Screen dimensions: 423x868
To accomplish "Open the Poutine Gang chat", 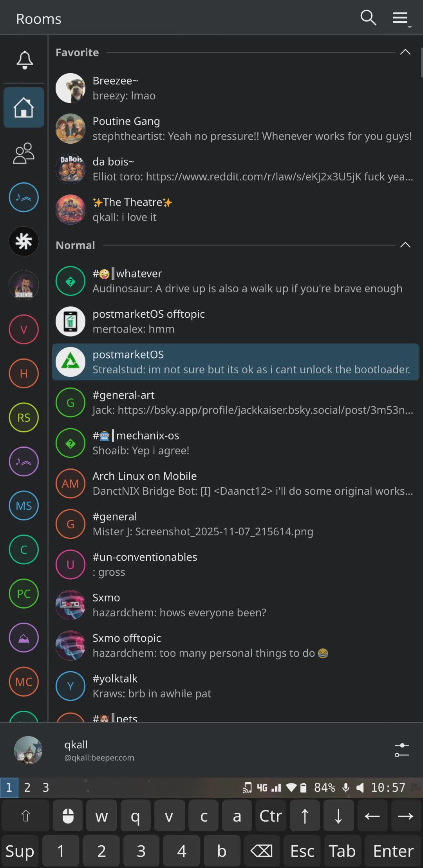I will click(x=235, y=129).
